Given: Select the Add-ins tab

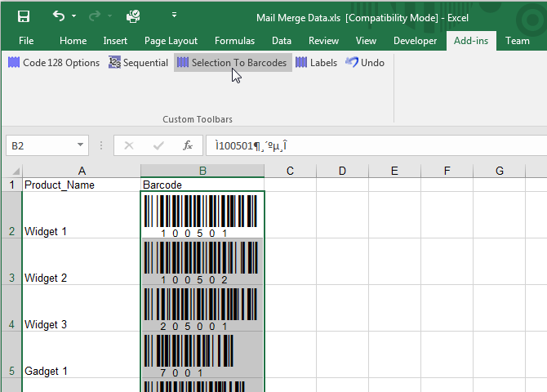Looking at the screenshot, I should coord(471,41).
